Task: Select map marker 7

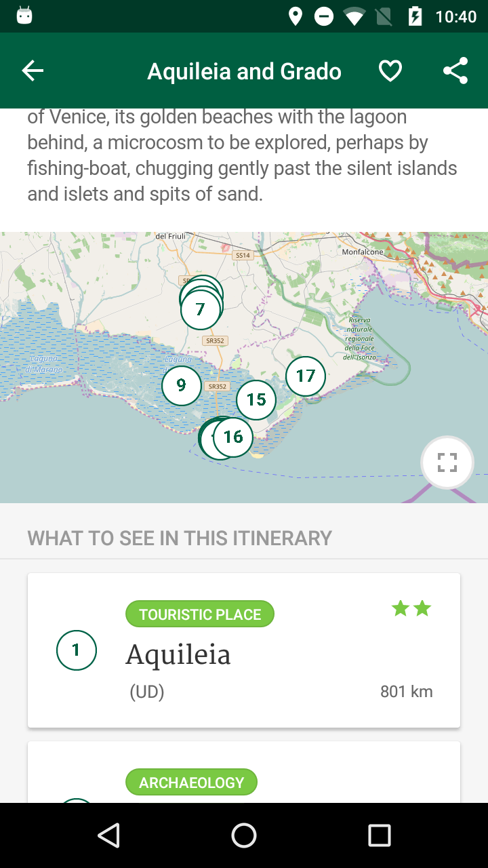Action: tap(201, 309)
